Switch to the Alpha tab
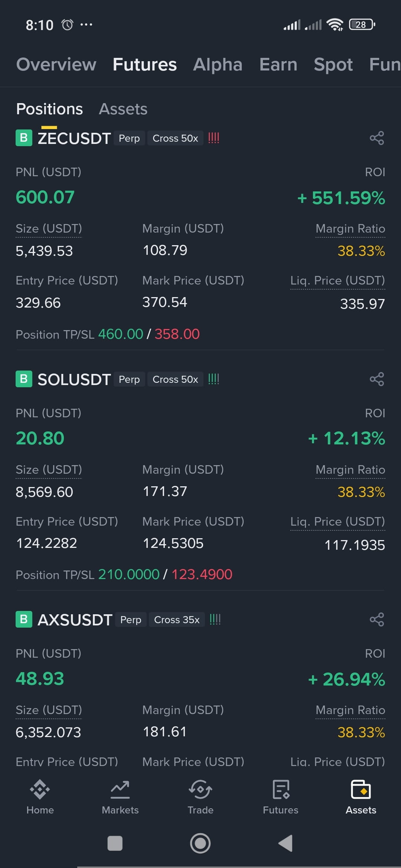 click(218, 65)
